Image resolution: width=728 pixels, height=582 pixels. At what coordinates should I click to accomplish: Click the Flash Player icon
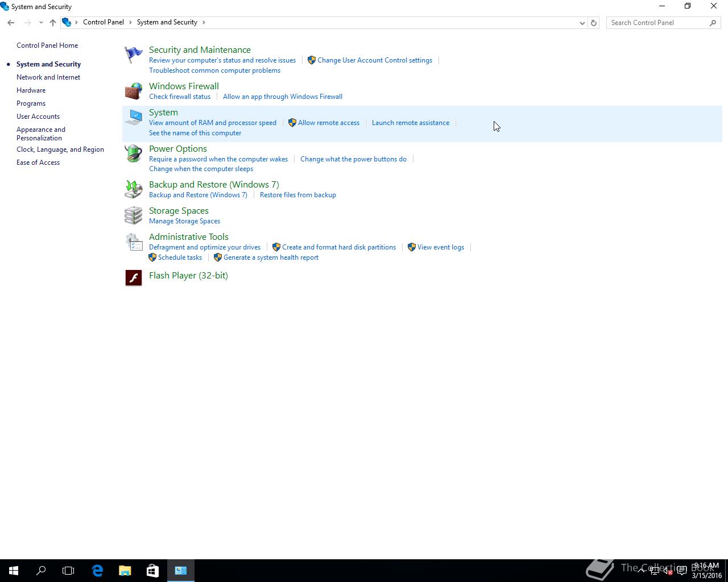coord(134,277)
